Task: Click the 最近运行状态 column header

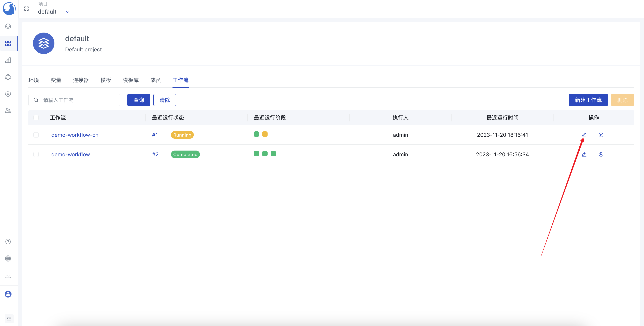Action: [x=168, y=118]
